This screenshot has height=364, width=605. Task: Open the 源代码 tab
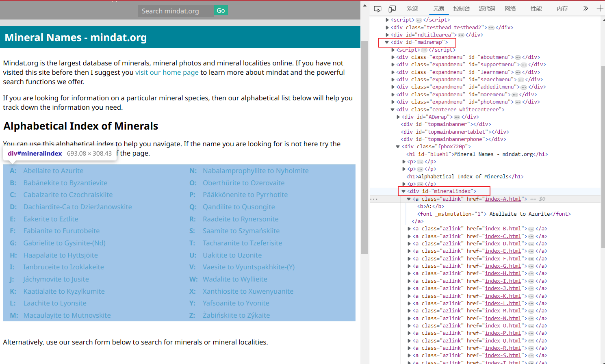pos(487,9)
